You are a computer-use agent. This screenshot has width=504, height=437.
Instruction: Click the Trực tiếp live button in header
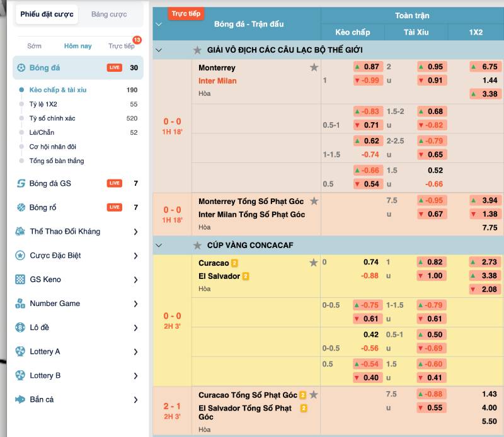pyautogui.click(x=186, y=13)
